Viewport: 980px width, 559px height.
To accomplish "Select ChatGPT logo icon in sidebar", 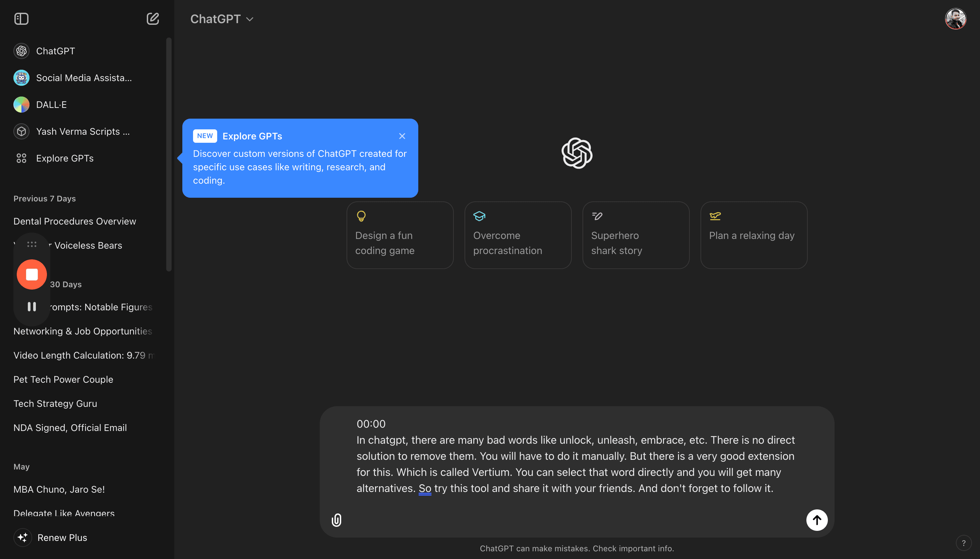I will tap(21, 51).
